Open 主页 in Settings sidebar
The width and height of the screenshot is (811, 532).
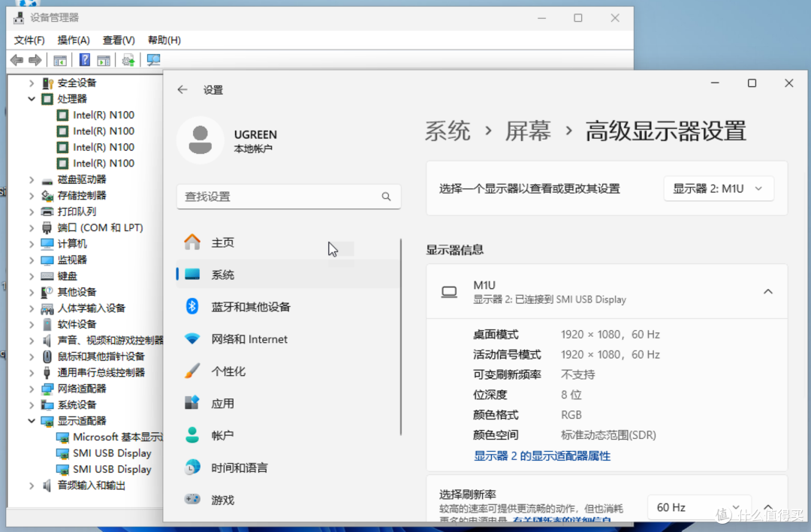288,242
